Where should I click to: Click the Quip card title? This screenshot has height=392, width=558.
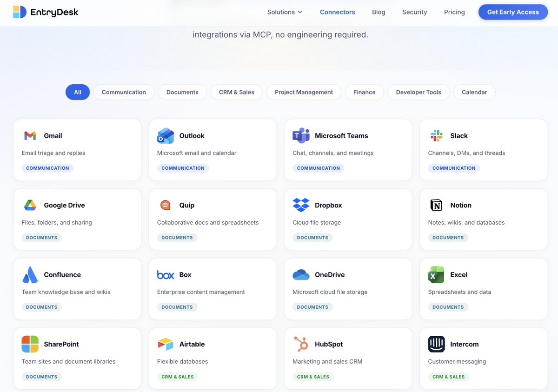click(187, 205)
